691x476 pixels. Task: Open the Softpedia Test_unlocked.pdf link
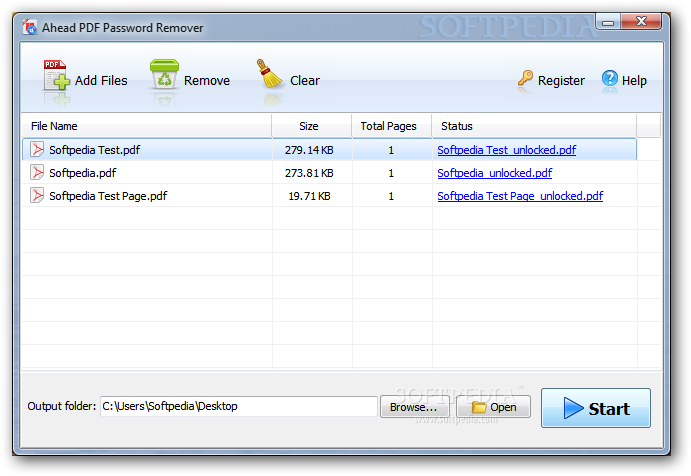(506, 150)
